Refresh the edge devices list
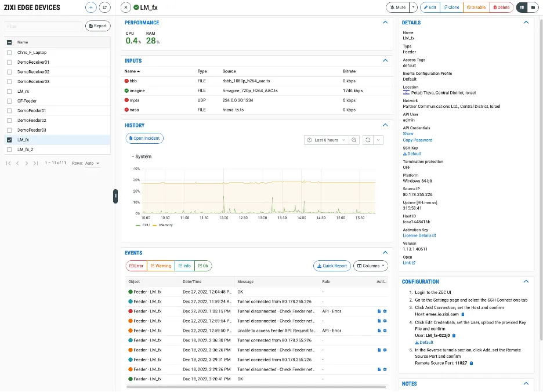This screenshot has height=392, width=543. (104, 8)
